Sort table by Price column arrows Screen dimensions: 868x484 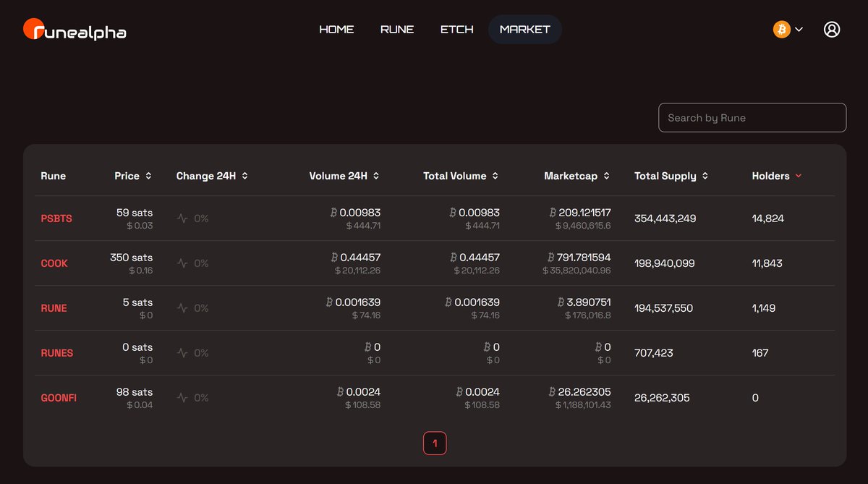[148, 176]
